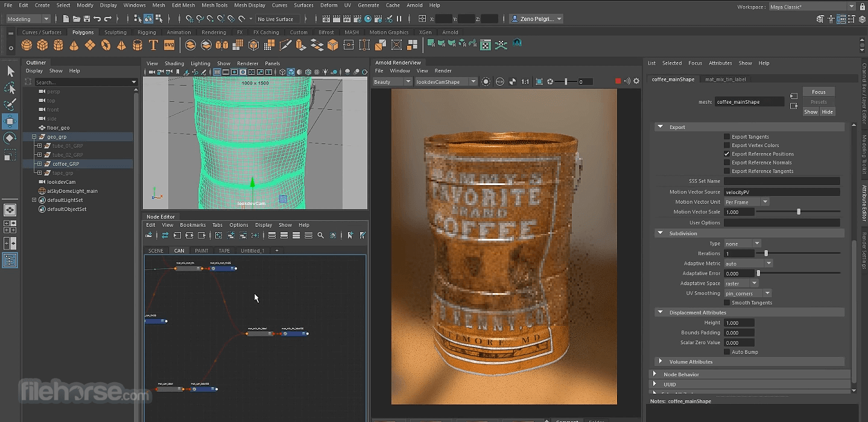868x422 pixels.
Task: Select the Rotate tool in toolbox
Action: coord(10,138)
